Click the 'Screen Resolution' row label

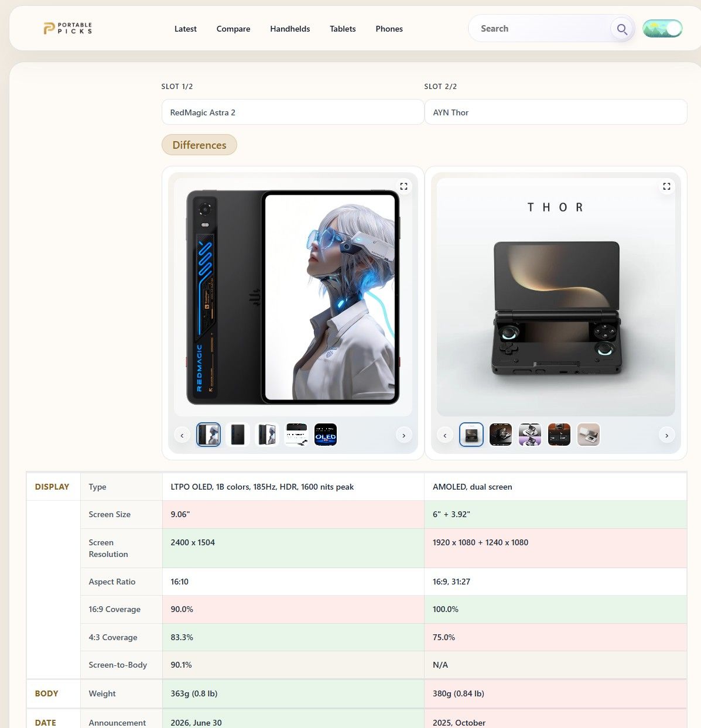pos(108,548)
